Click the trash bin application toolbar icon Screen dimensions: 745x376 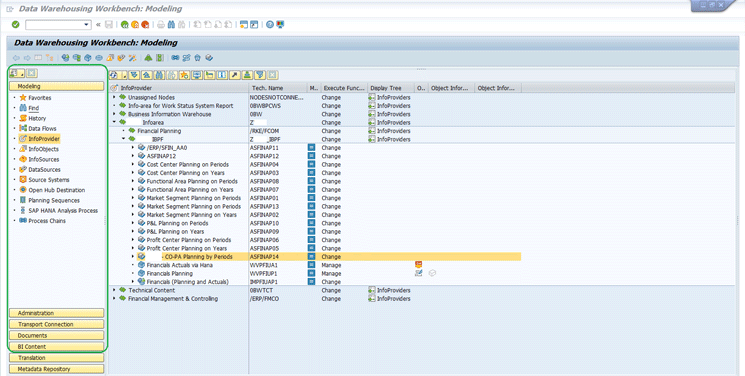click(x=198, y=58)
